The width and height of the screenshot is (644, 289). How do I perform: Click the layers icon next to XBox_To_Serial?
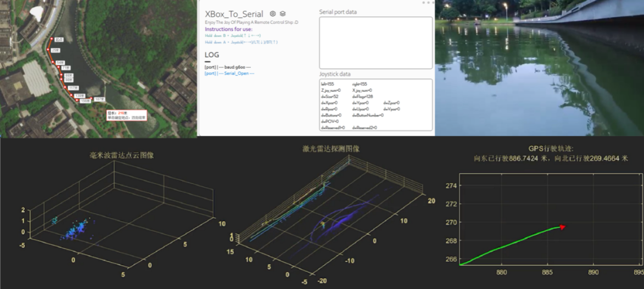click(283, 14)
